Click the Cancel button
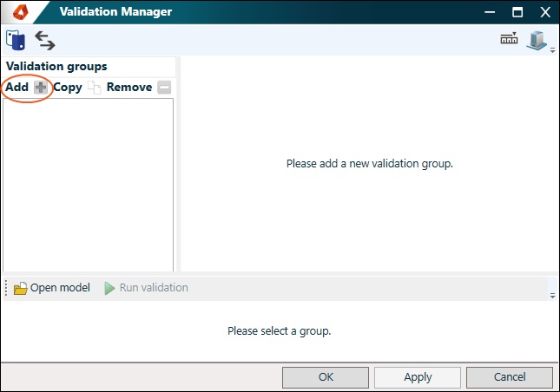Image resolution: width=560 pixels, height=392 pixels. (x=510, y=377)
